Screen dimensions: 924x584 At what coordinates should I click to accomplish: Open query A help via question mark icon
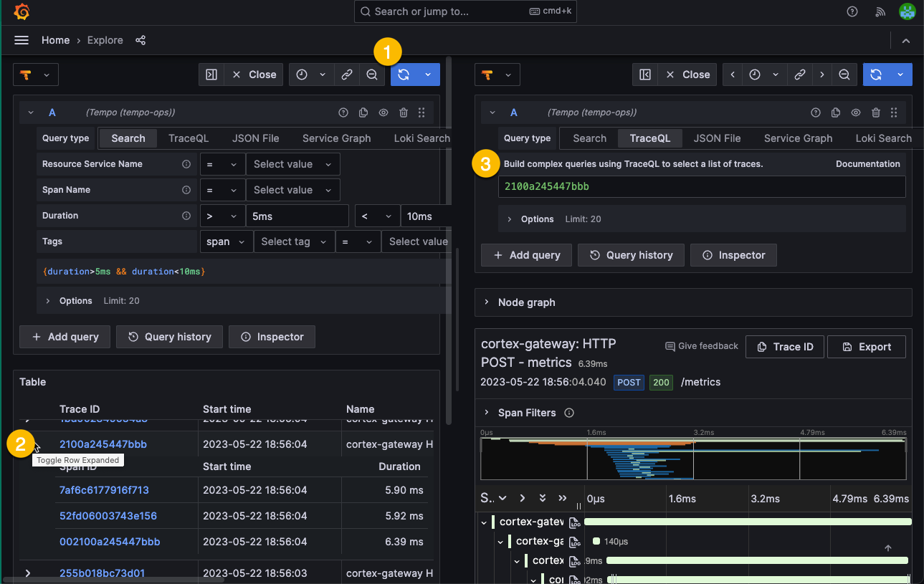point(343,113)
